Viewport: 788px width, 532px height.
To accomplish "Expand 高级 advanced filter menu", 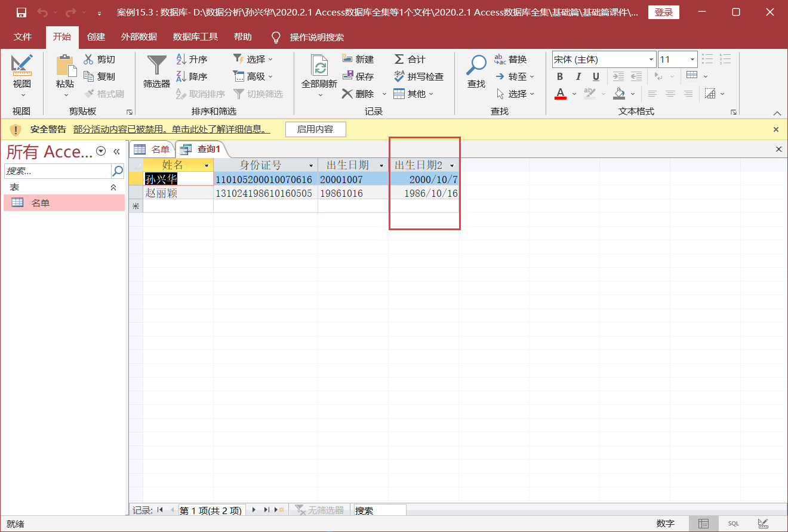I will pos(253,76).
